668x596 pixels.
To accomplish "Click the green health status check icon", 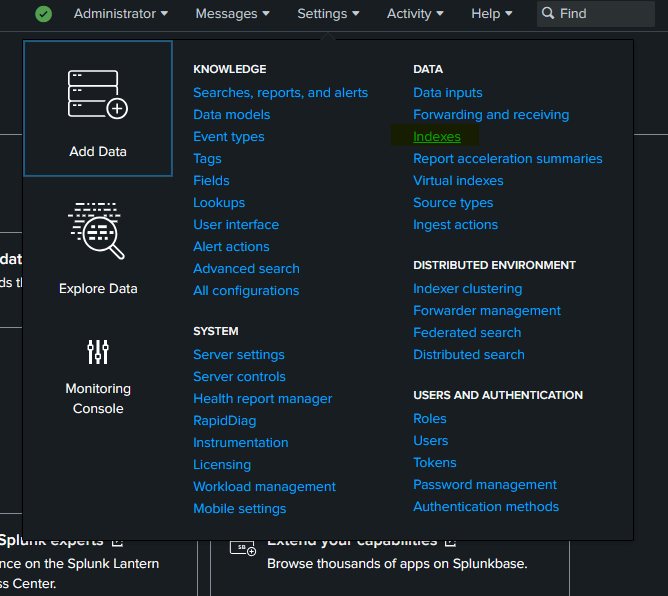I will [x=43, y=14].
